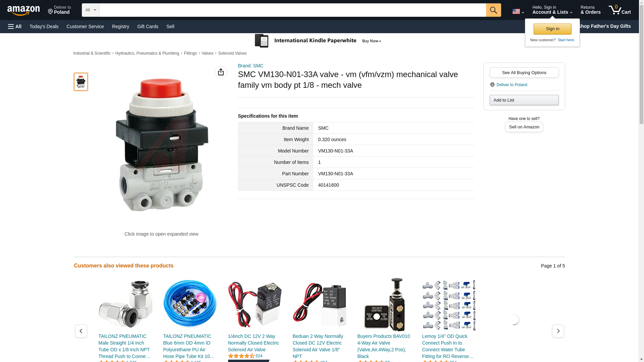This screenshot has width=644, height=362.
Task: Click Add to List button
Action: pos(524,100)
